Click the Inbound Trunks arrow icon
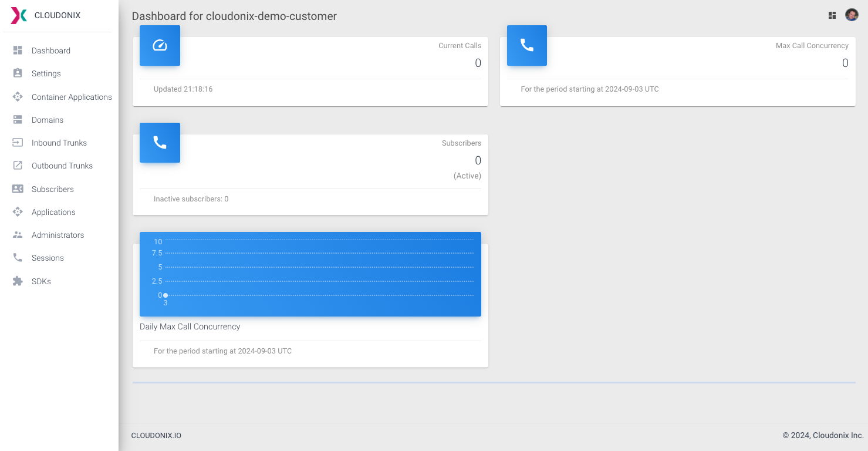Viewport: 868px width, 451px height. tap(18, 143)
